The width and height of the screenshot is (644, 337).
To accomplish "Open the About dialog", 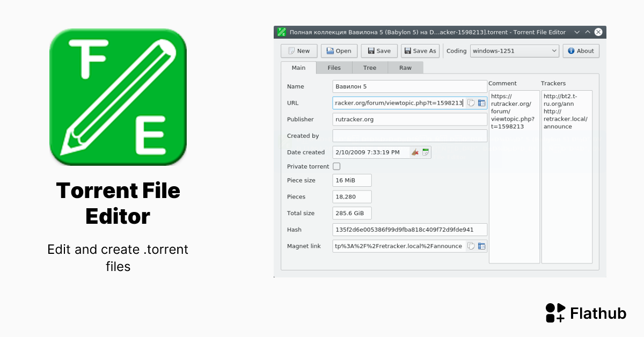I will click(x=581, y=50).
